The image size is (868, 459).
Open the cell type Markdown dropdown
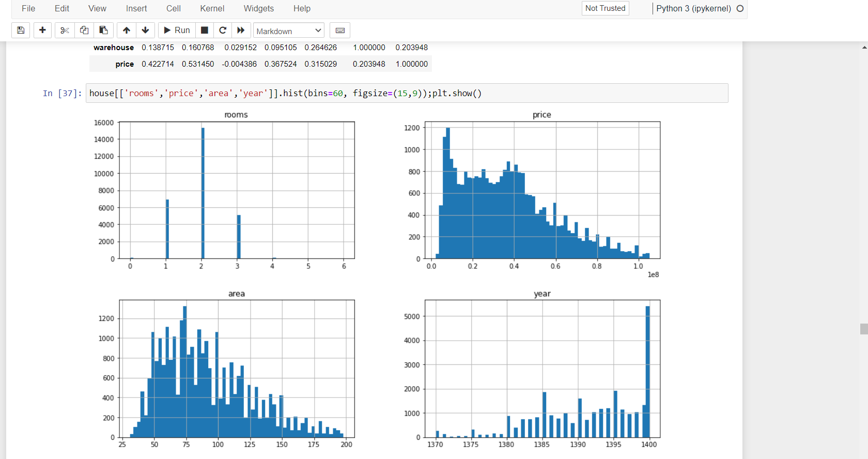click(x=289, y=31)
